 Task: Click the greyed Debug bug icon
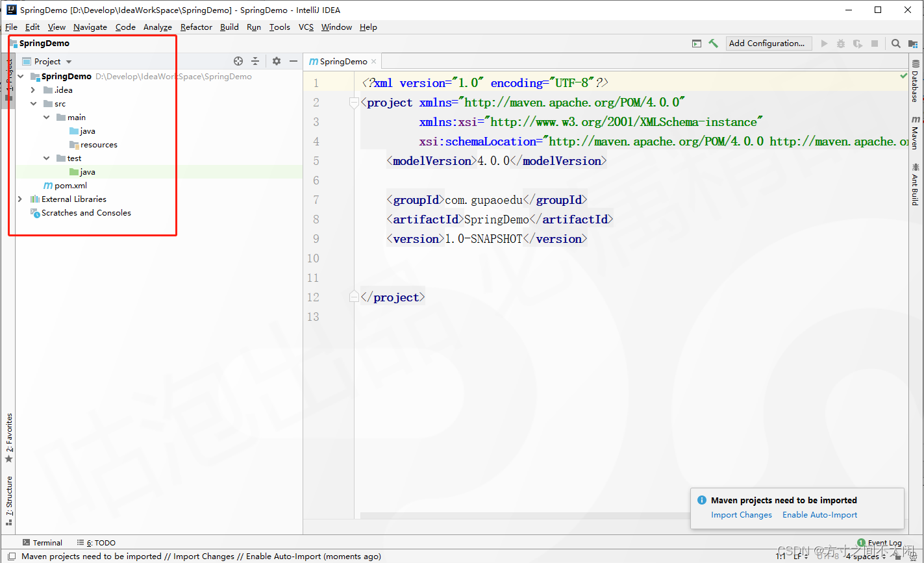coord(841,44)
